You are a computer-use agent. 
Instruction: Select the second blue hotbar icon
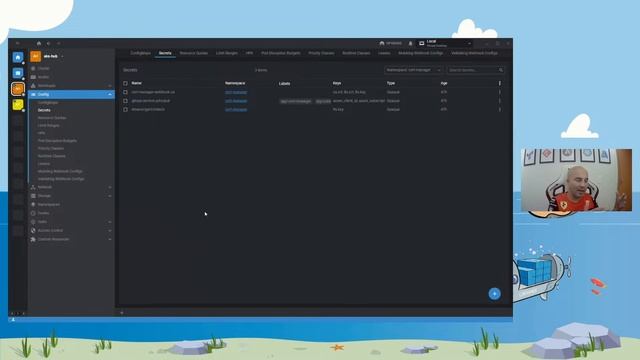(18, 73)
